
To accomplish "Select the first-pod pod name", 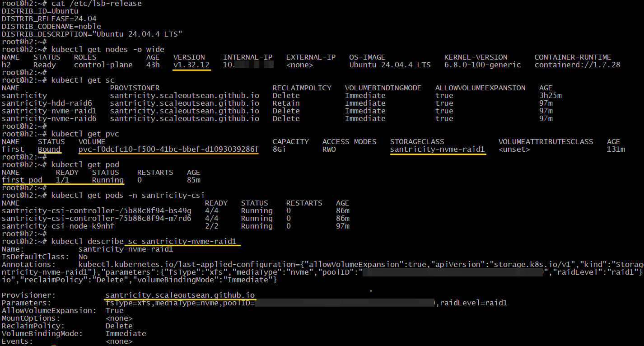I will click(22, 180).
